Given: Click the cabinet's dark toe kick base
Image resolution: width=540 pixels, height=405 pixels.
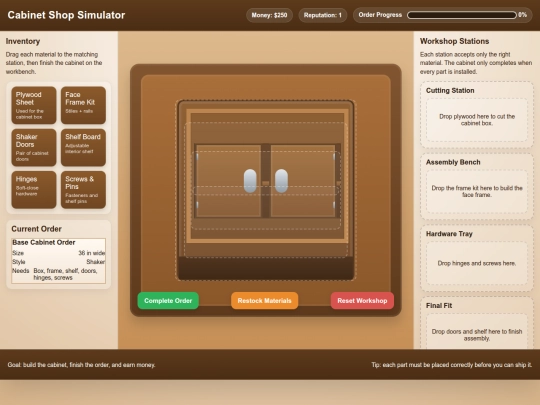Looking at the screenshot, I should point(266,268).
